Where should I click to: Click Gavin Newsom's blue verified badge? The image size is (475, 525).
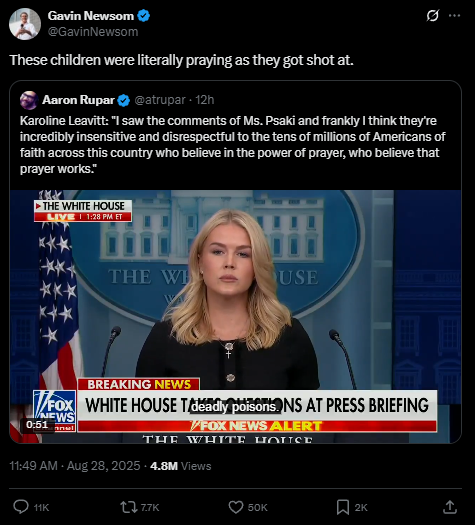pyautogui.click(x=144, y=16)
